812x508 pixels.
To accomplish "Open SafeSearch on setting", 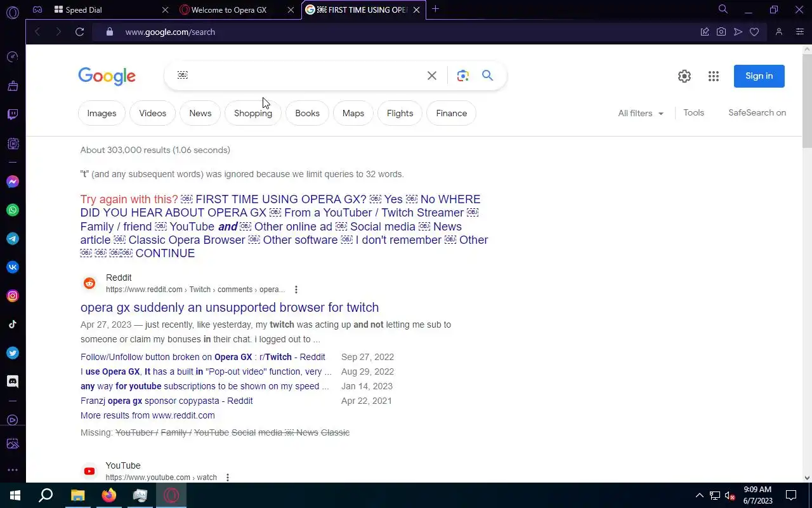I will tap(757, 112).
